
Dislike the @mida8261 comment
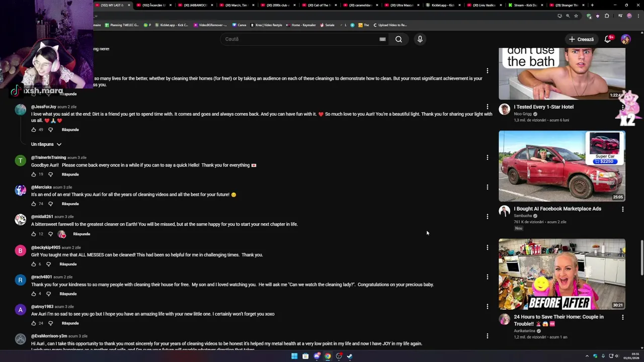pos(50,234)
